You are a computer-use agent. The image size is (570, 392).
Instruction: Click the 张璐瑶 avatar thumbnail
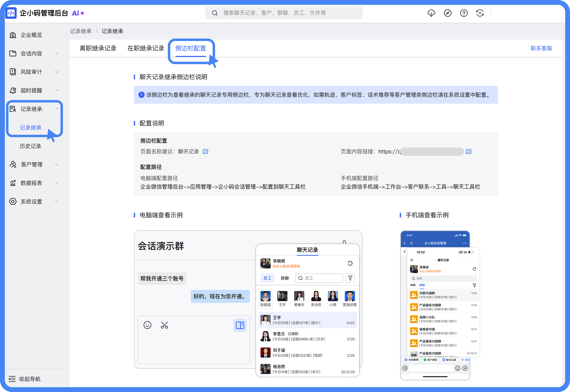point(265,296)
